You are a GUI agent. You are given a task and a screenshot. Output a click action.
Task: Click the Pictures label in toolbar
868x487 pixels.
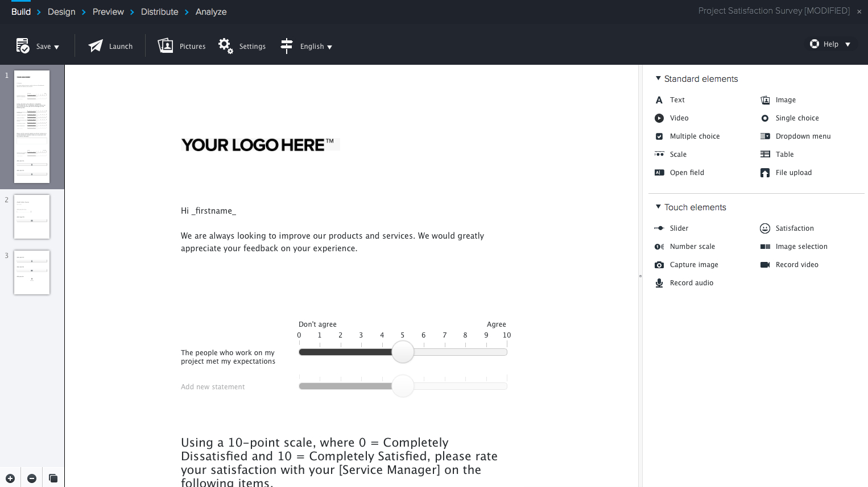tap(193, 47)
